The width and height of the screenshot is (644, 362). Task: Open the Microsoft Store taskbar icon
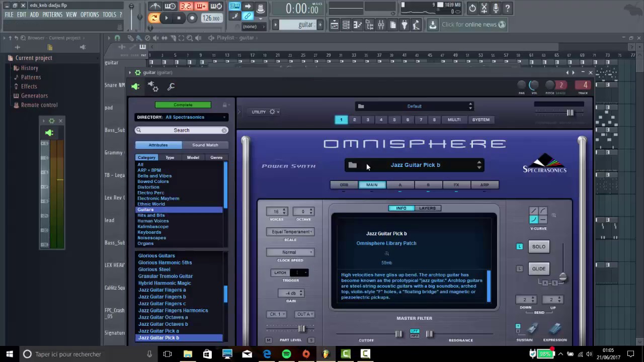(x=207, y=354)
